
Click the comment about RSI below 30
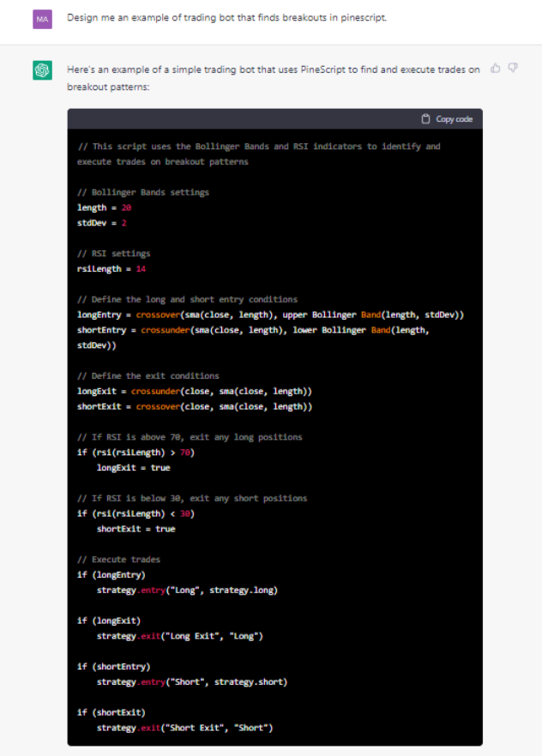tap(192, 499)
